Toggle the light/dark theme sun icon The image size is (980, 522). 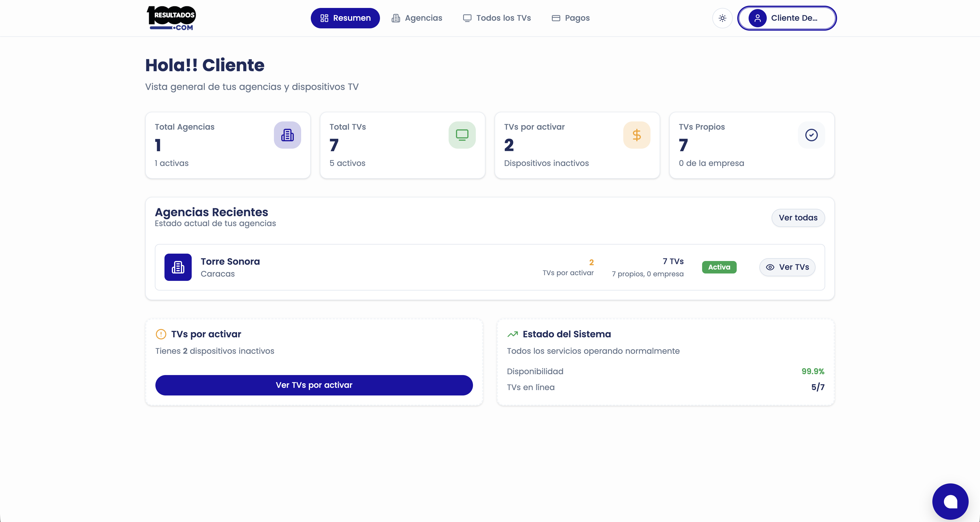point(722,18)
